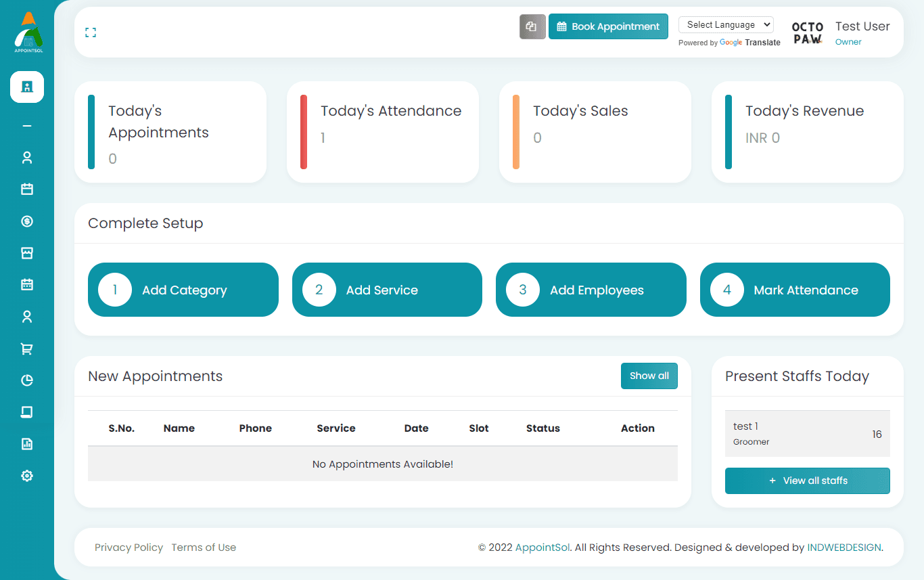This screenshot has width=924, height=580.
Task: Click the dashboard home icon in sidebar
Action: click(x=27, y=87)
